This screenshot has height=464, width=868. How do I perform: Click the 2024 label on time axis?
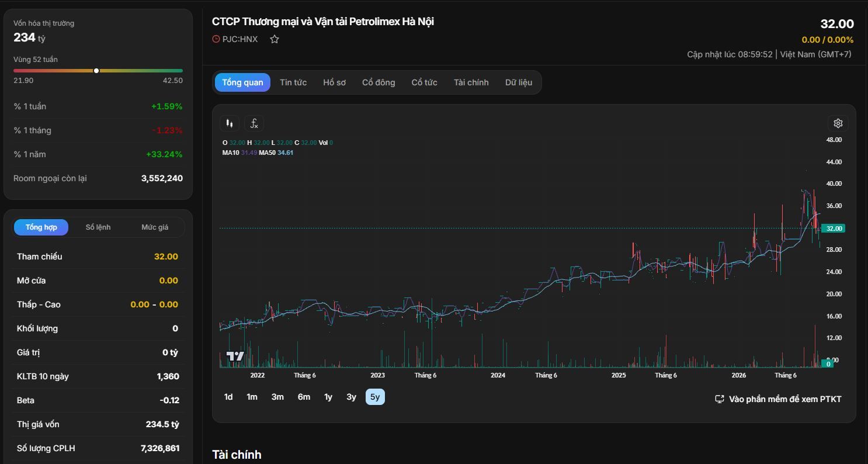click(x=498, y=375)
